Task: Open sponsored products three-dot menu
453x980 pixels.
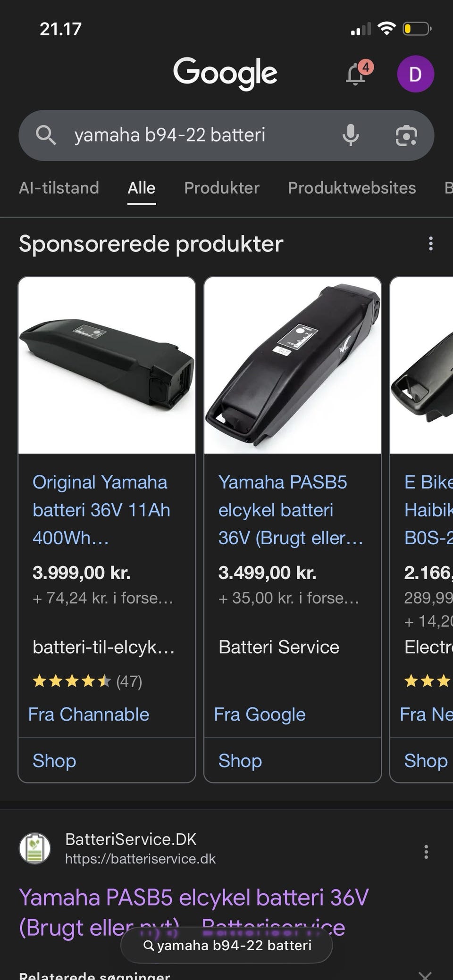Action: point(430,244)
